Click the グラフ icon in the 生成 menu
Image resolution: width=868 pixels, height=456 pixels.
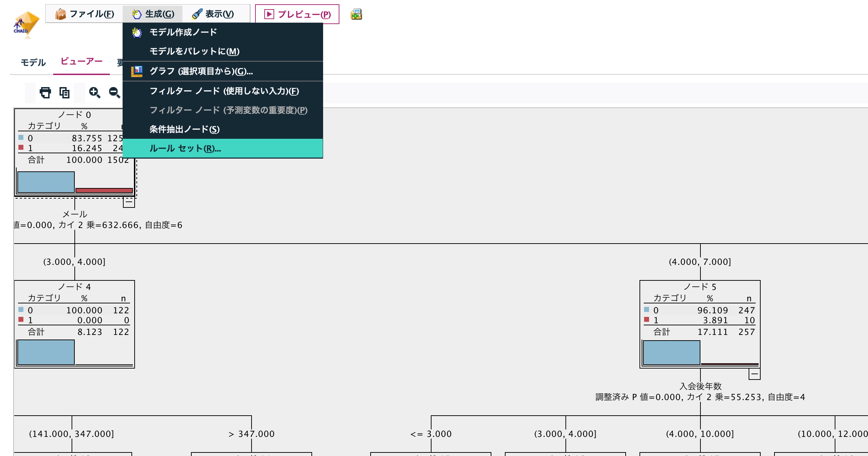coord(137,71)
